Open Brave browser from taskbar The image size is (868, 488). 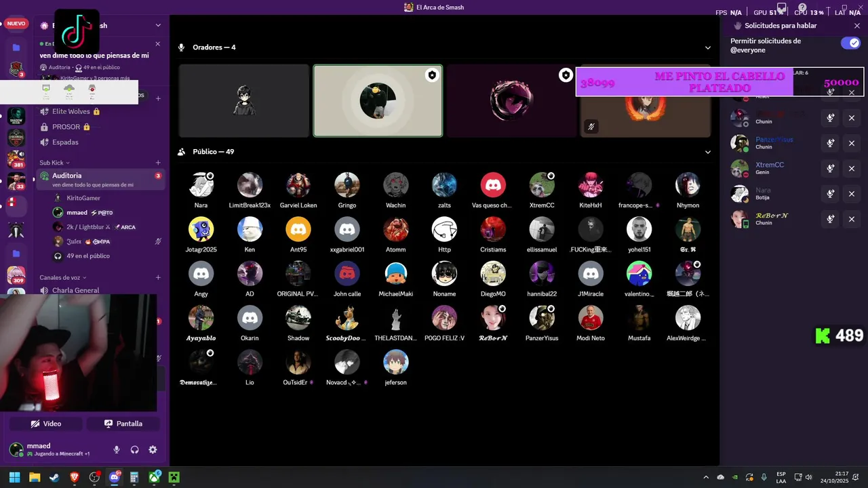click(x=74, y=477)
